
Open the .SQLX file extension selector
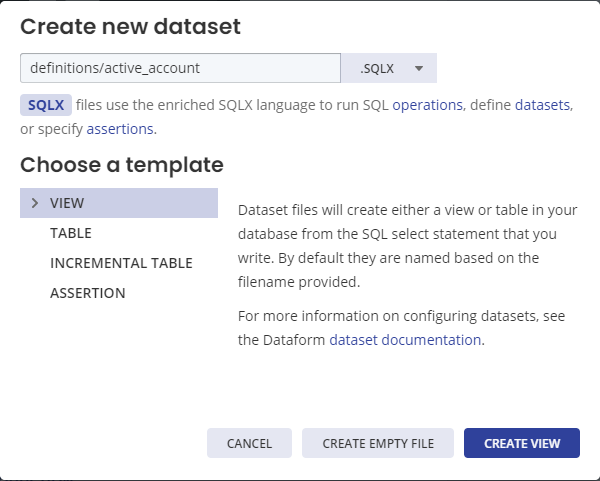pyautogui.click(x=389, y=68)
